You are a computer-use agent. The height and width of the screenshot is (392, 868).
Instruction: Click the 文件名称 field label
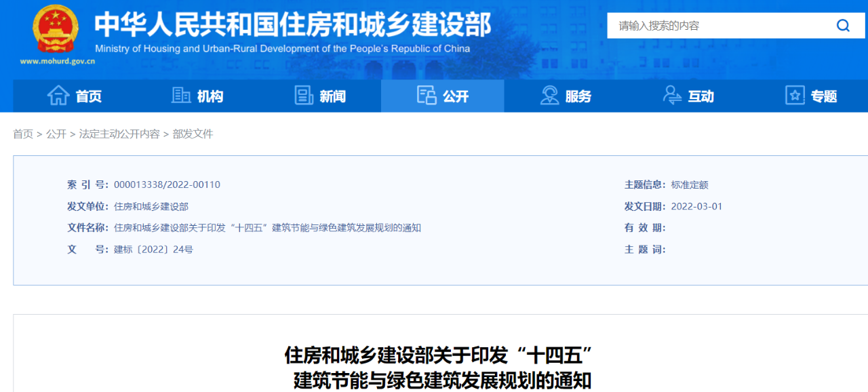pyautogui.click(x=87, y=228)
